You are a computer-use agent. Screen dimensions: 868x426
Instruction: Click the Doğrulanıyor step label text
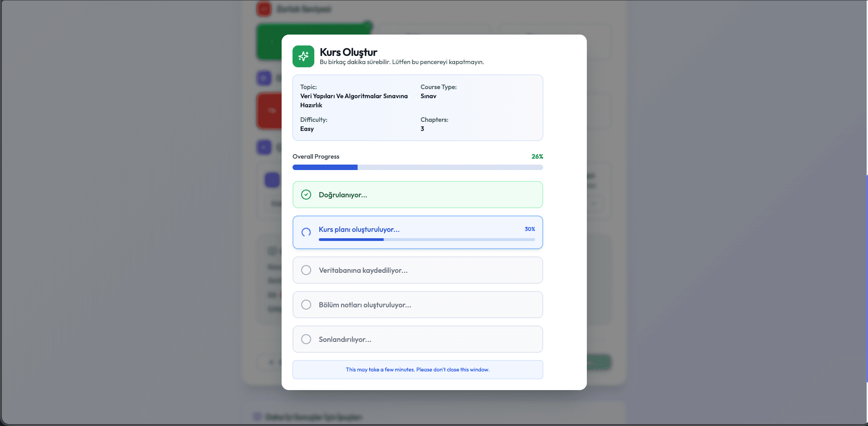click(x=343, y=195)
